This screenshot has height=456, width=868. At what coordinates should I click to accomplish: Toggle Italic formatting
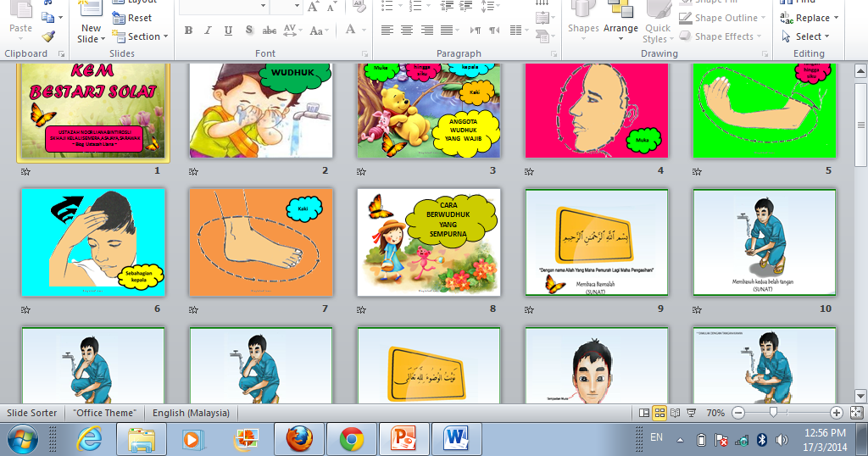[x=209, y=31]
